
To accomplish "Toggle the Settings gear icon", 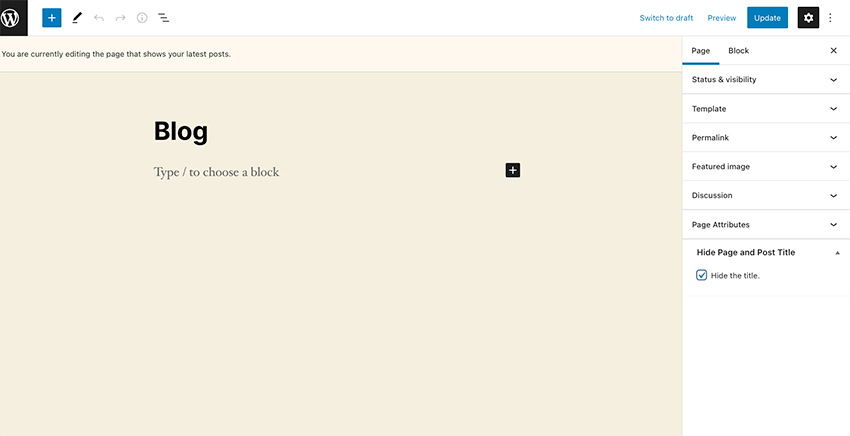I will (x=808, y=18).
